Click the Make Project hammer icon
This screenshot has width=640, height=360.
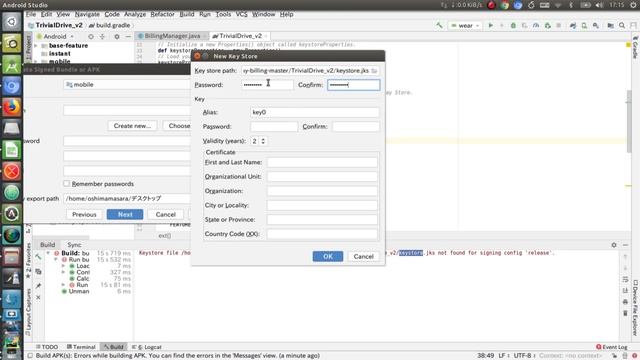coord(439,25)
